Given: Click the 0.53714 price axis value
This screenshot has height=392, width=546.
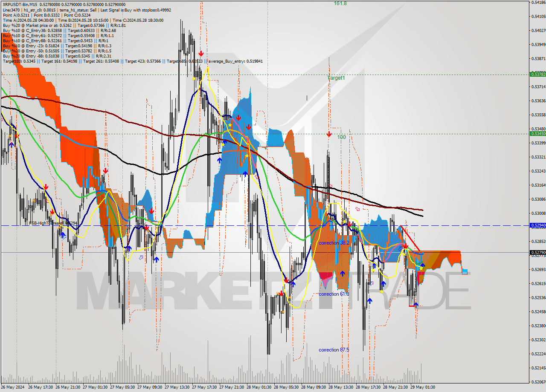Looking at the screenshot, I should (x=538, y=87).
